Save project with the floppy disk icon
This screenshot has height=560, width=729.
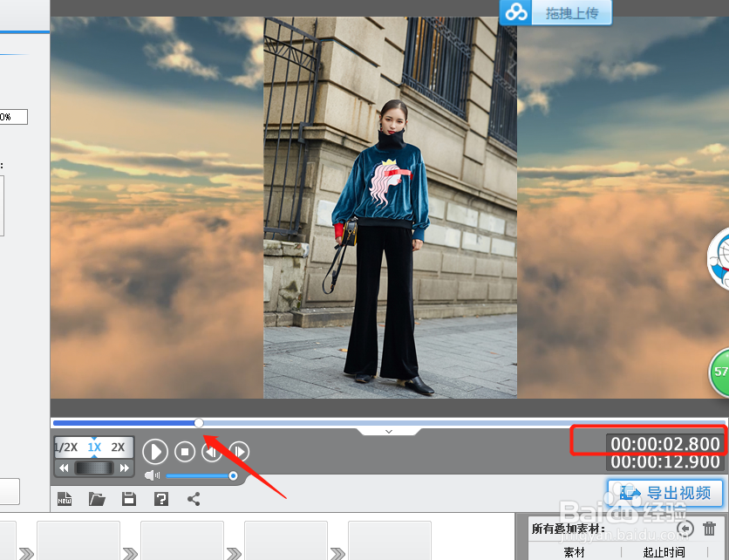(x=129, y=499)
